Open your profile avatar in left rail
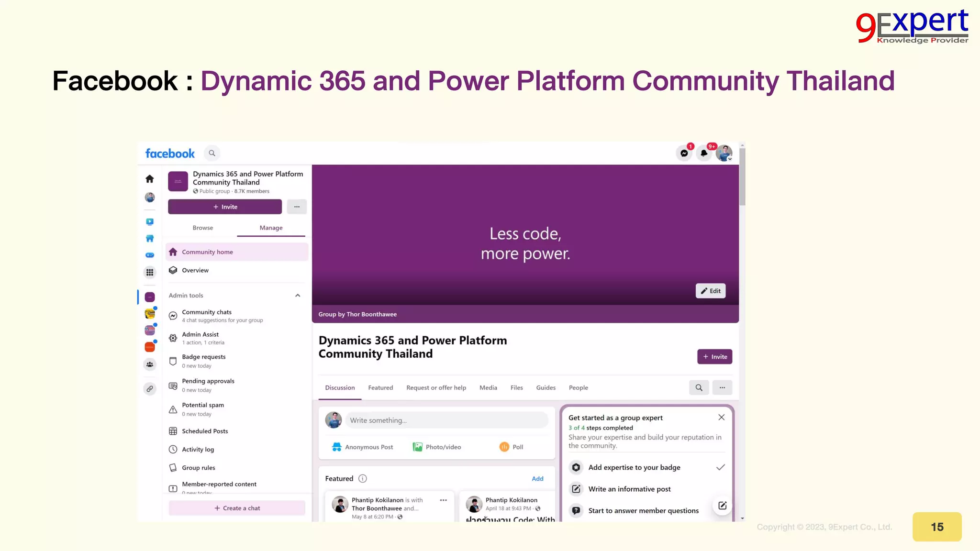980x551 pixels. coord(150,198)
